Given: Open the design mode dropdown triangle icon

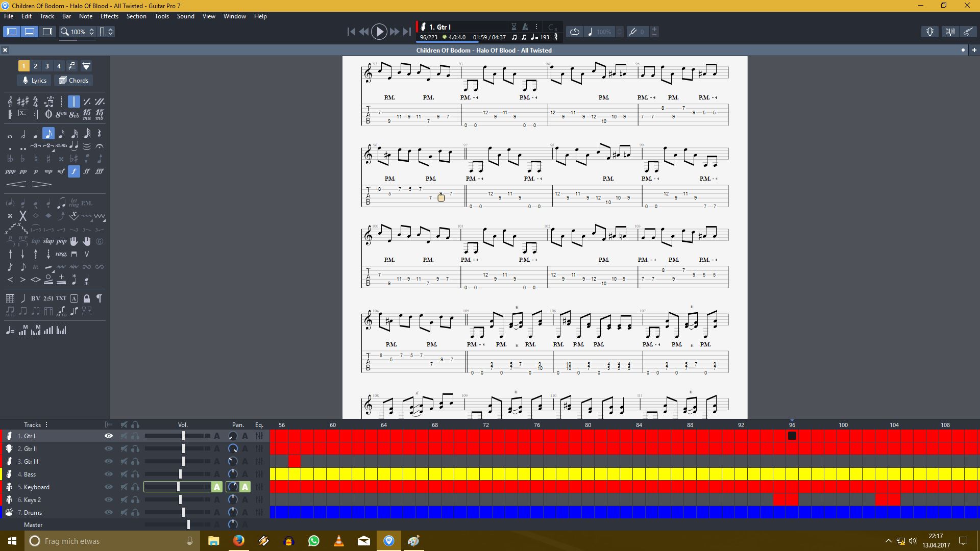Looking at the screenshot, I should 86,66.
